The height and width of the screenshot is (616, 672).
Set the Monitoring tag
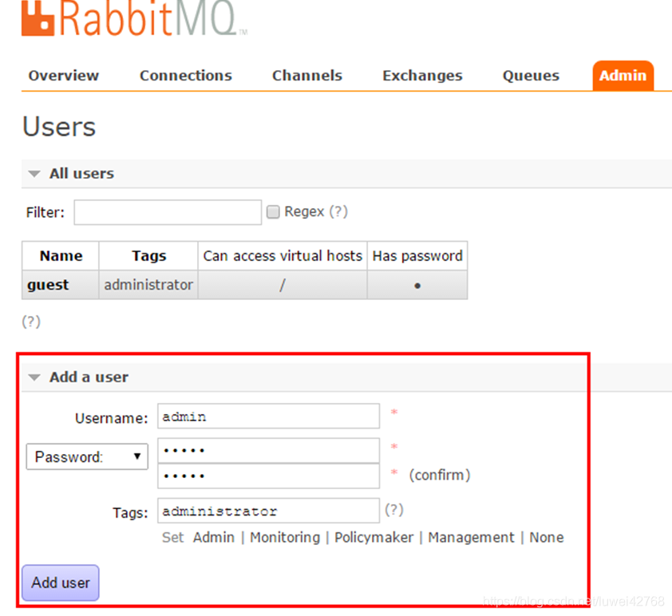pyautogui.click(x=285, y=537)
